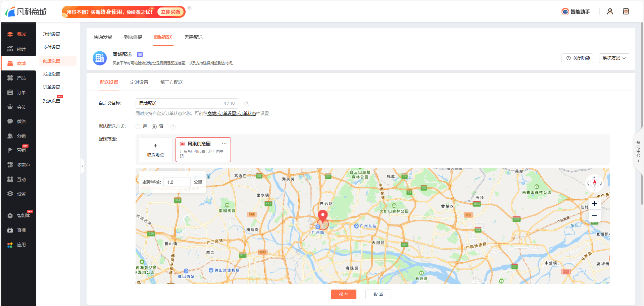Screen dimensions: 644x306
Task: Select the 商城 mall sidebar icon
Action: 10,63
